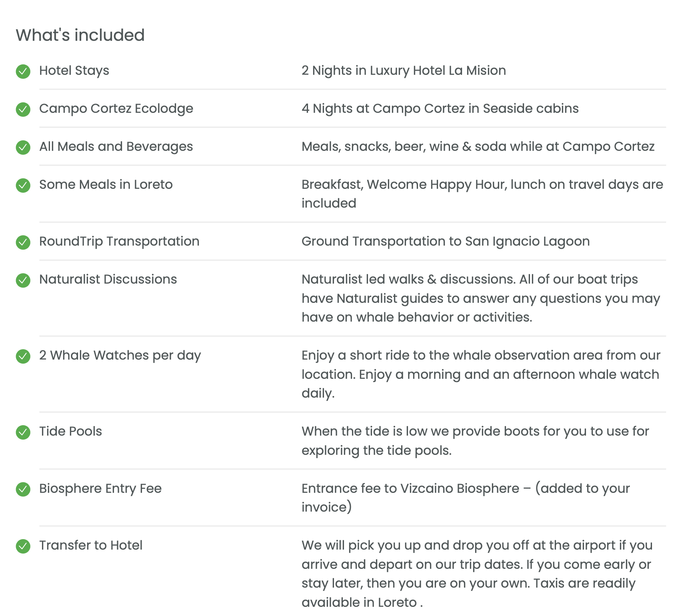
Task: Select the Ground Transportation to San Ignacio Lagoon description
Action: (446, 241)
